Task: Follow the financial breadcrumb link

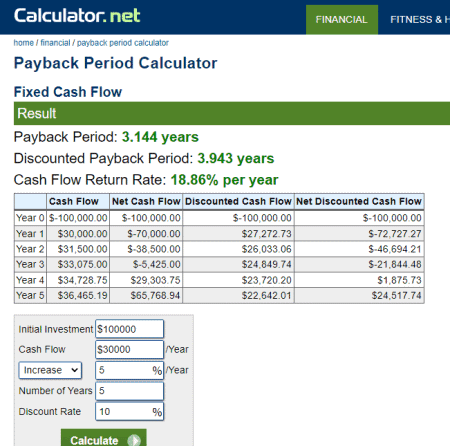Action: click(x=55, y=43)
